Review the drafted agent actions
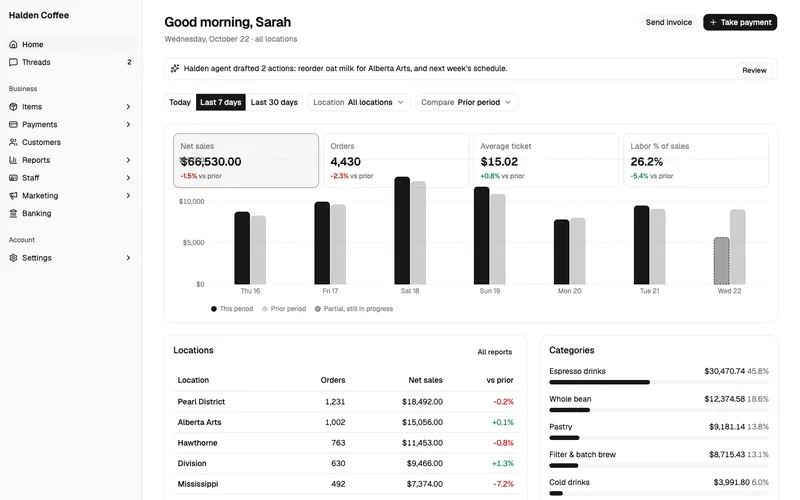 tap(754, 70)
